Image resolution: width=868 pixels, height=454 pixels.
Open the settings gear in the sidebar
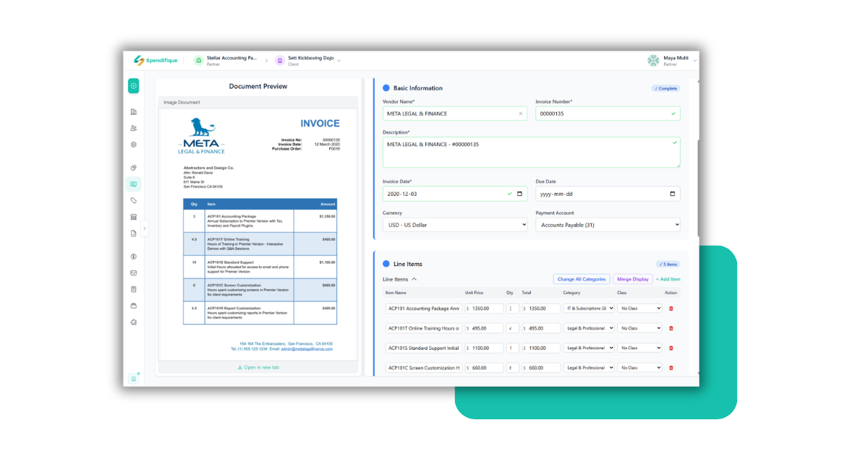[x=134, y=145]
